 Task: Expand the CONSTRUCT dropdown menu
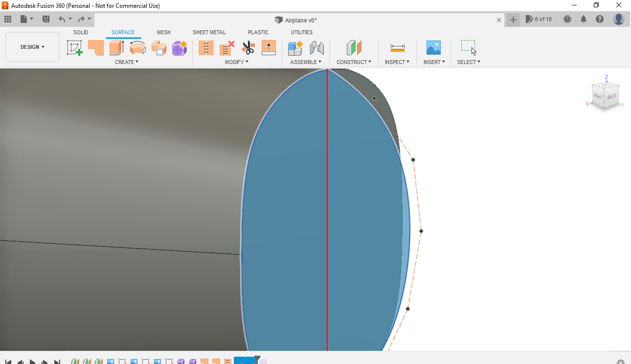[354, 62]
